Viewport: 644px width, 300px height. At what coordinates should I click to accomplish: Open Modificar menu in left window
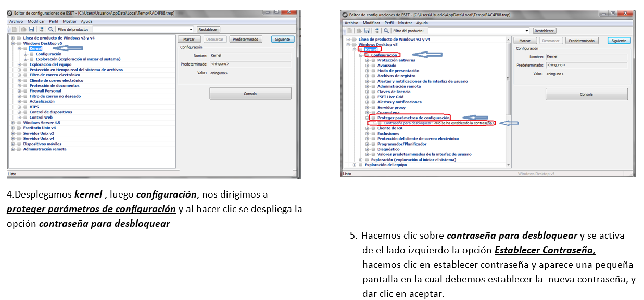click(x=36, y=21)
